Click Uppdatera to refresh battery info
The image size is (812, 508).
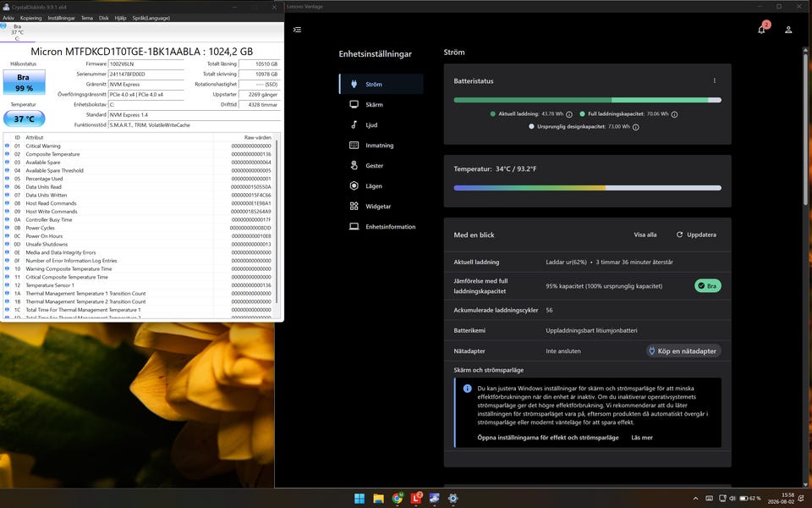(696, 235)
